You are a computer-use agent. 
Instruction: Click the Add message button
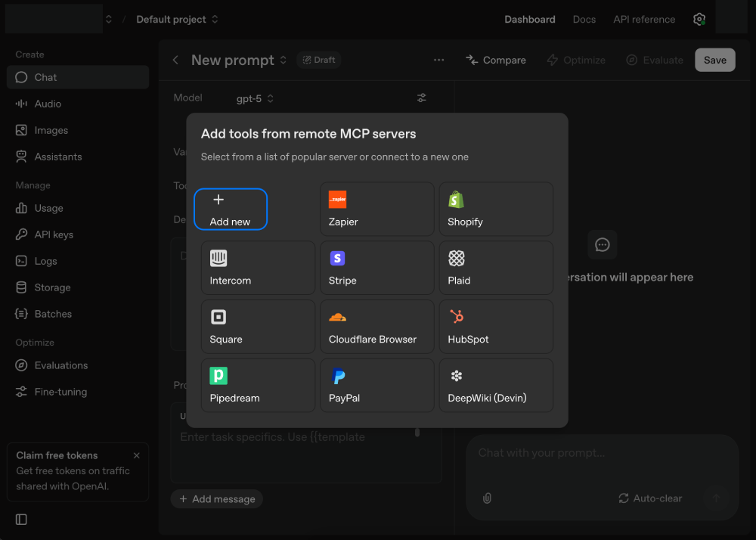click(x=217, y=499)
